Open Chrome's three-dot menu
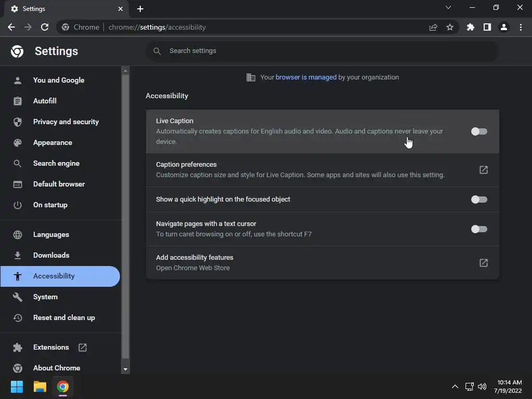 pyautogui.click(x=521, y=27)
